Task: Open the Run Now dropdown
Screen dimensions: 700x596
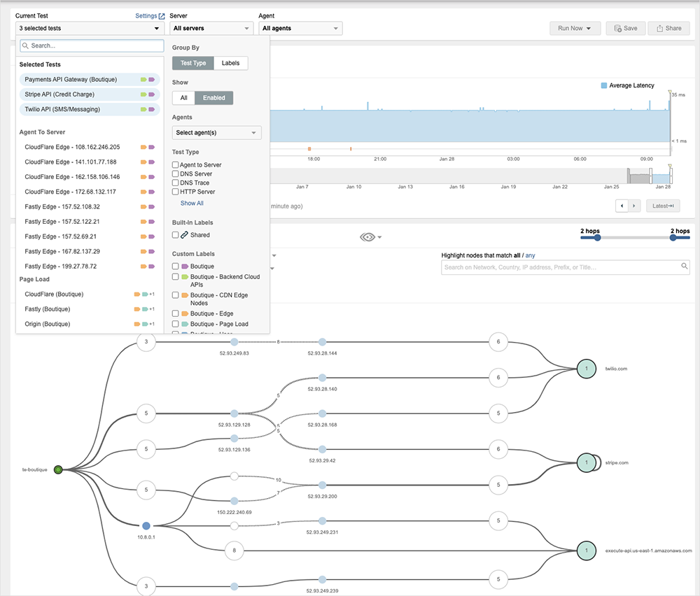Action: 575,29
